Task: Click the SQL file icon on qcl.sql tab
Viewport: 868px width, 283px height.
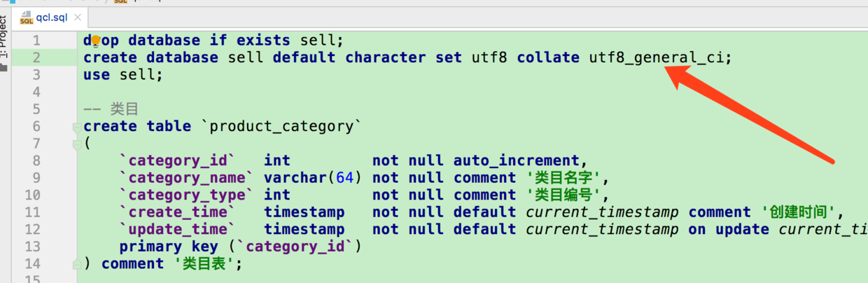Action: pyautogui.click(x=27, y=18)
